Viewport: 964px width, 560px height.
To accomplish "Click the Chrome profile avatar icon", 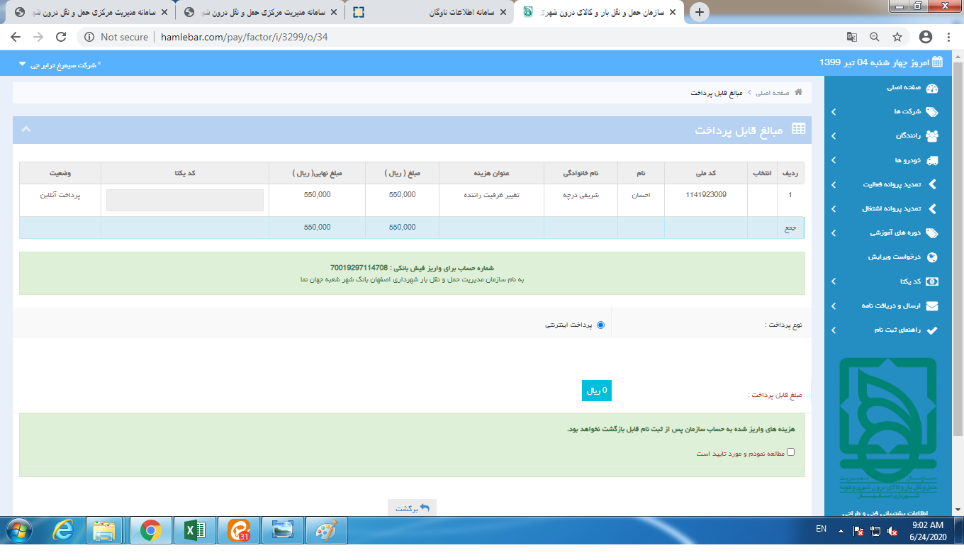I will coord(925,37).
